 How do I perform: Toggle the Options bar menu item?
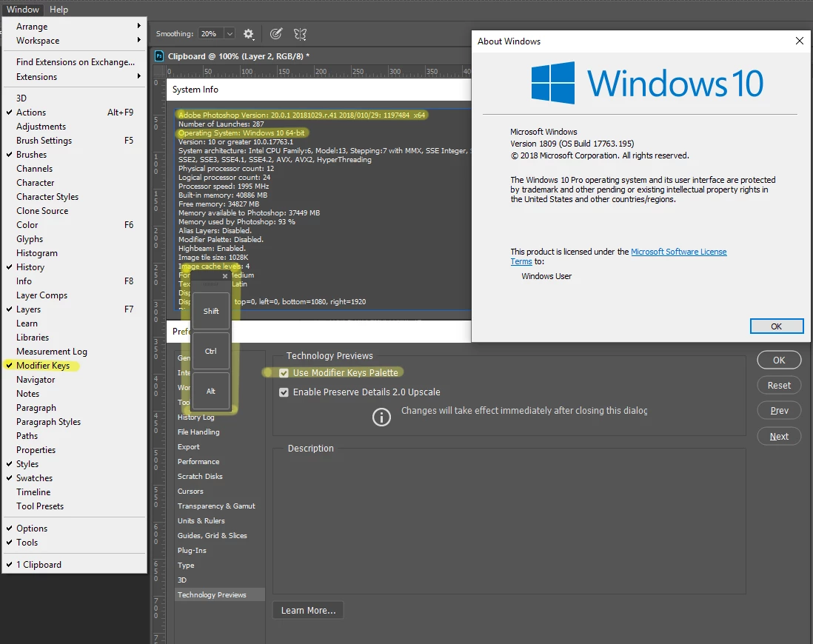[75, 529]
